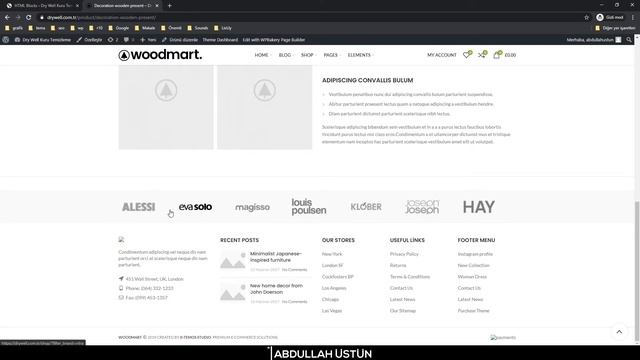
Task: Expand the BLOG menu
Action: [x=285, y=55]
